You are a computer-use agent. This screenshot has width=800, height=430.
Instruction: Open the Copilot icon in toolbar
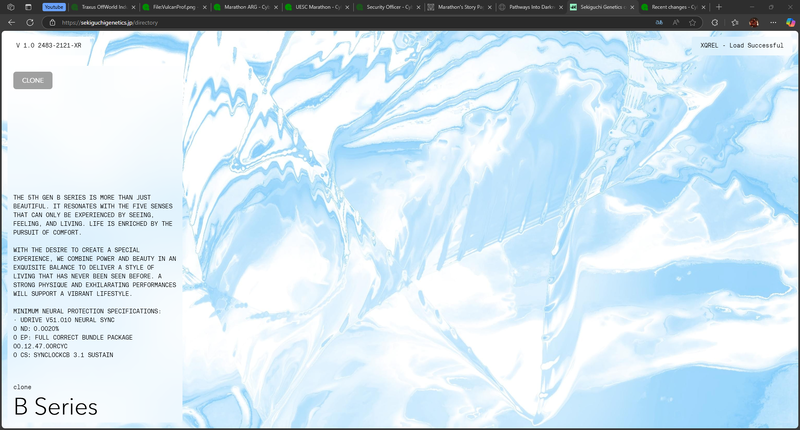[x=789, y=22]
